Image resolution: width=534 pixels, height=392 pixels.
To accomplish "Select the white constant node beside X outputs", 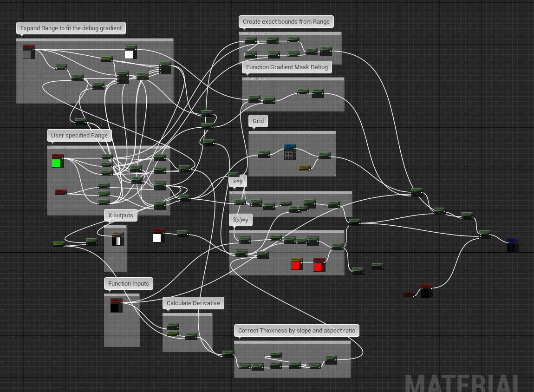I will pos(158,235).
